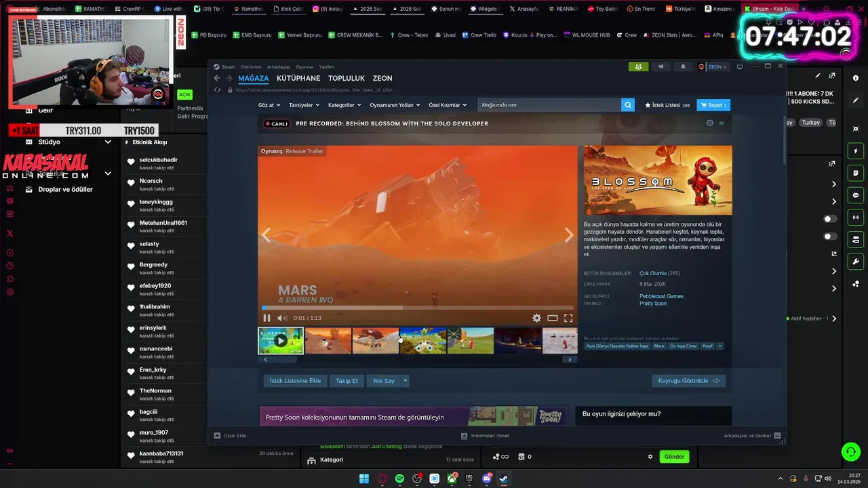The image size is (868, 488).
Task: Toggle theater mode on the trailer
Action: pyautogui.click(x=553, y=318)
